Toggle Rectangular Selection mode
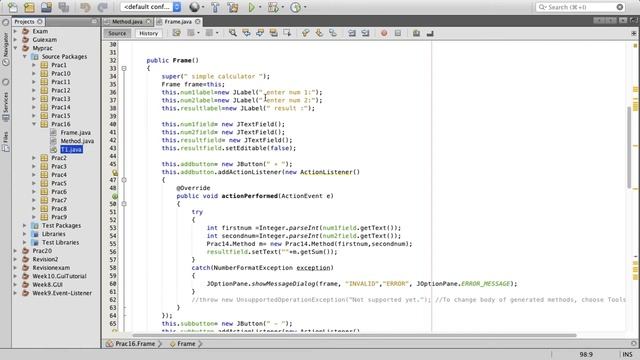 287,33
